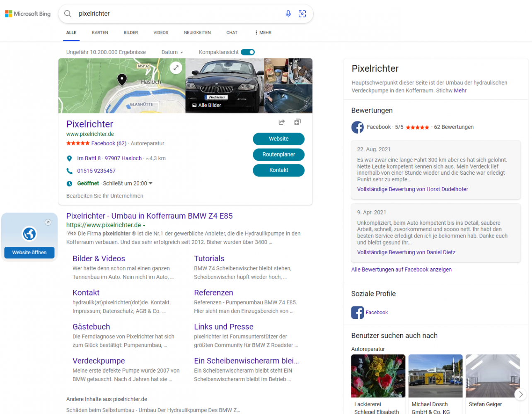The height and width of the screenshot is (414, 532).
Task: Click the Facebook icon beside reviews rating
Action: tap(358, 127)
